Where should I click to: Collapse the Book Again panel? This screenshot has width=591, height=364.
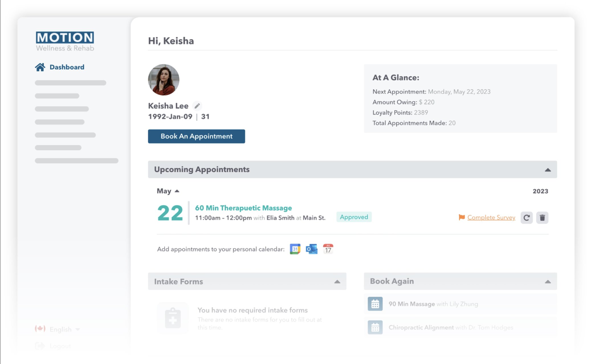pyautogui.click(x=547, y=282)
